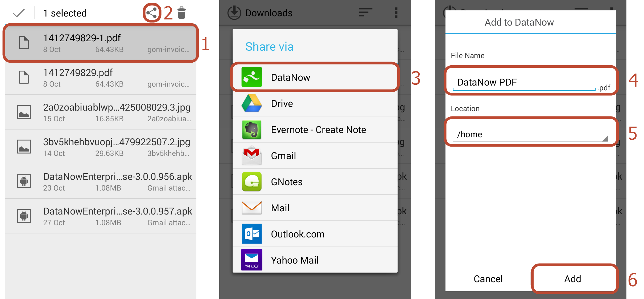Tap Cancel in Add to DataNow dialog
644x299 pixels.
tap(488, 279)
